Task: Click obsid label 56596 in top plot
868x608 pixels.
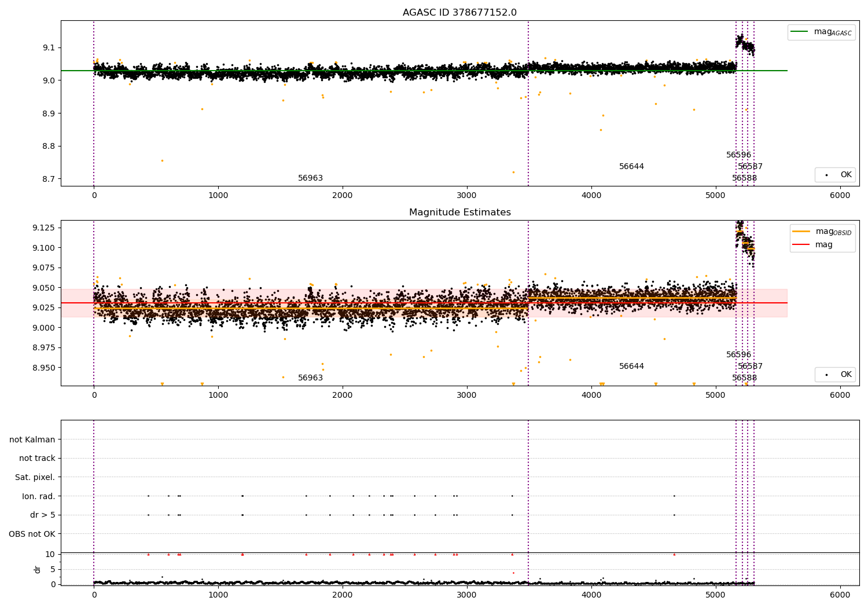Action: (739, 155)
